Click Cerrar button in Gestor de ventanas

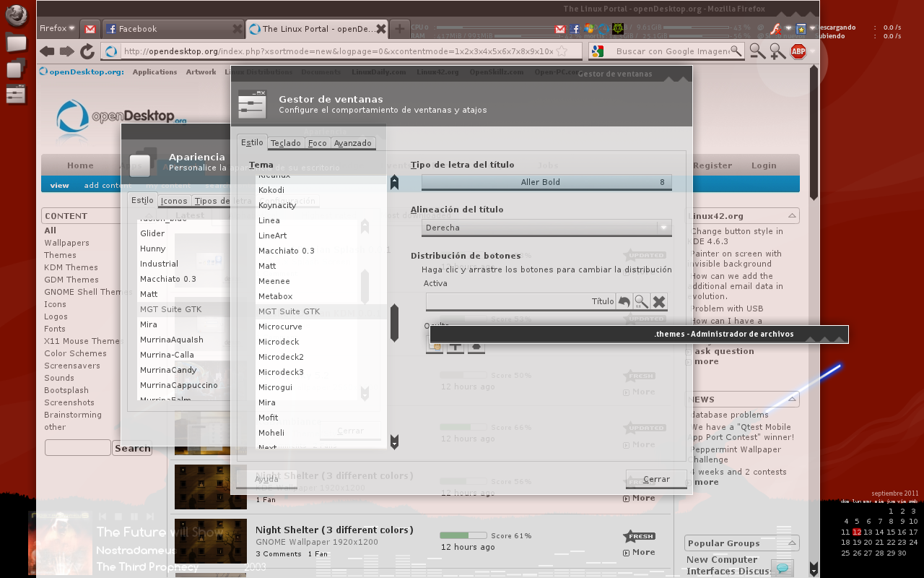pyautogui.click(x=656, y=479)
